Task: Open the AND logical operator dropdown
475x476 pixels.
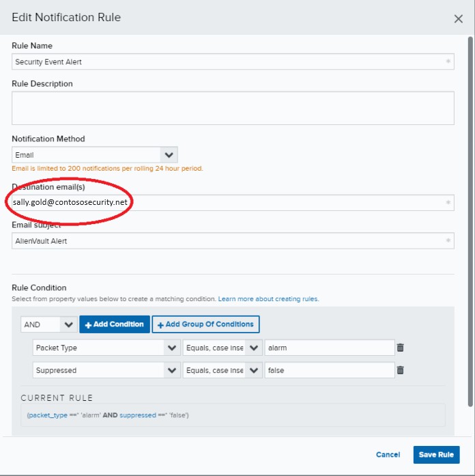Action: [x=49, y=324]
